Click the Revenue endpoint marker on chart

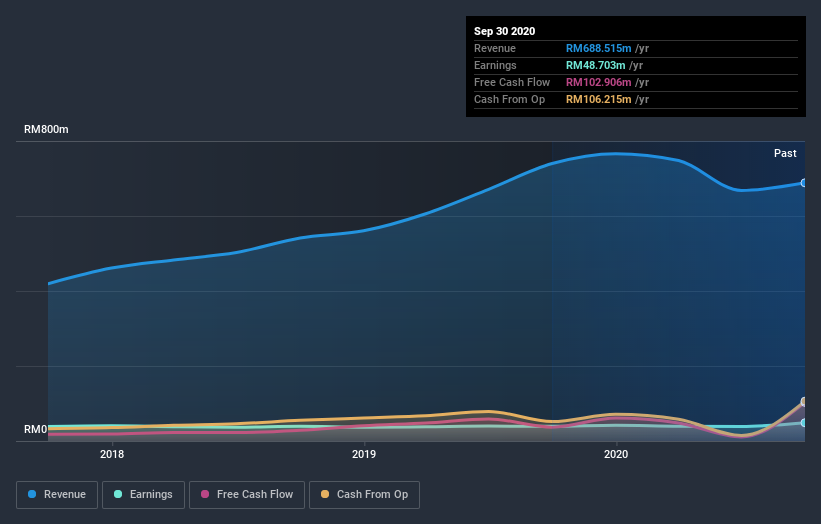(x=804, y=183)
